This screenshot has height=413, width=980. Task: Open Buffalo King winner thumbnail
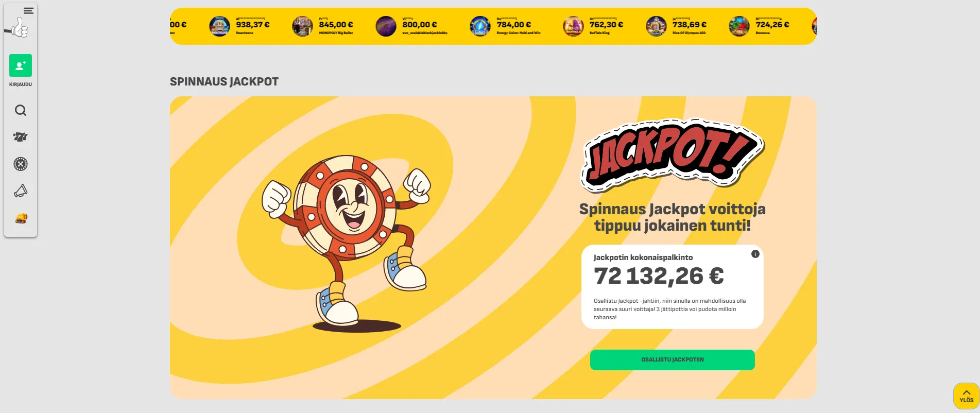click(573, 26)
